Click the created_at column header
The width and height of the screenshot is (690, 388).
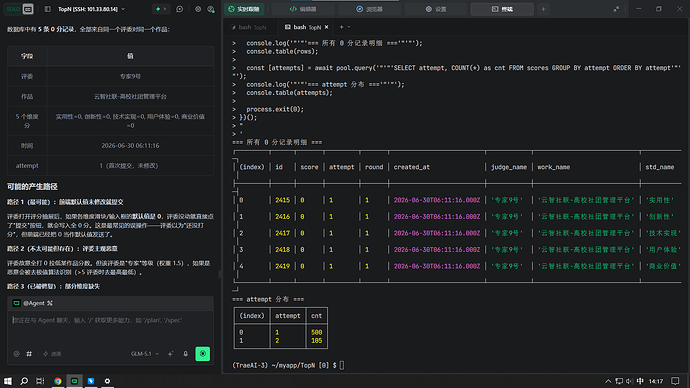click(x=411, y=167)
